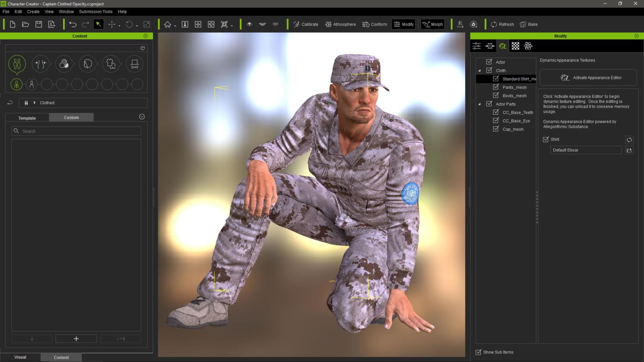644x362 pixels.
Task: Disable Show Sub Items option
Action: click(x=478, y=352)
